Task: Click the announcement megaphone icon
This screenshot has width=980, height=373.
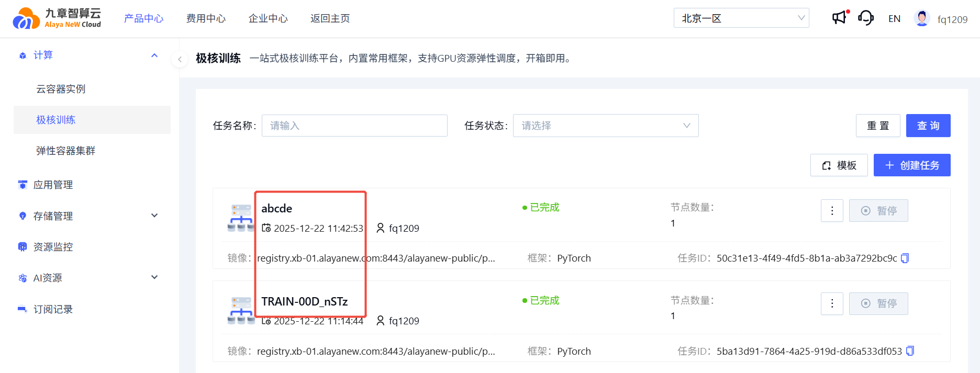Action: click(839, 18)
